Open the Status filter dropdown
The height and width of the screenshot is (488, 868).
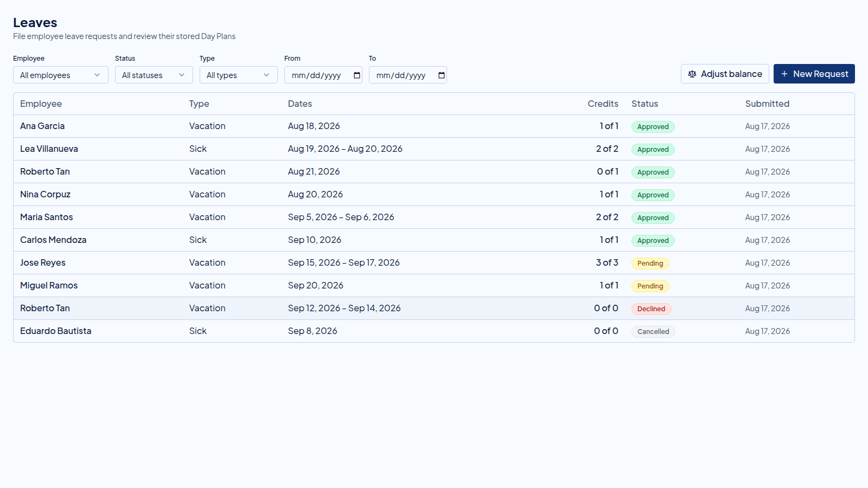(x=154, y=75)
